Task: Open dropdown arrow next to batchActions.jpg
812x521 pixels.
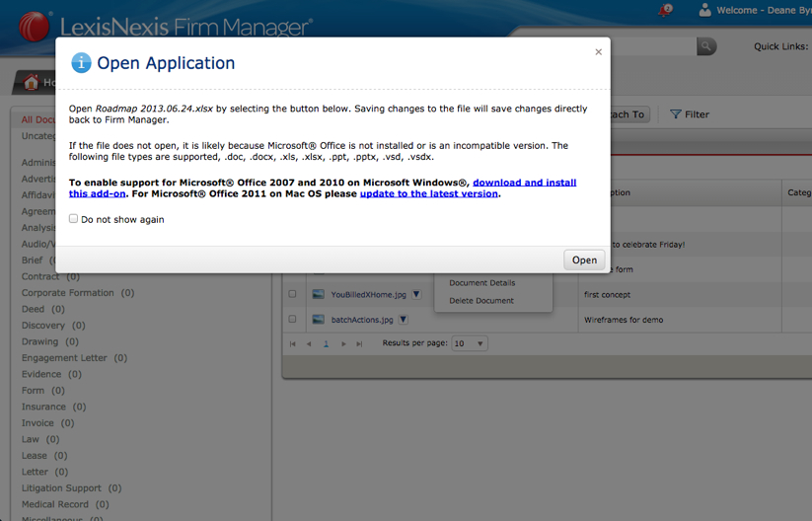Action: coord(404,320)
